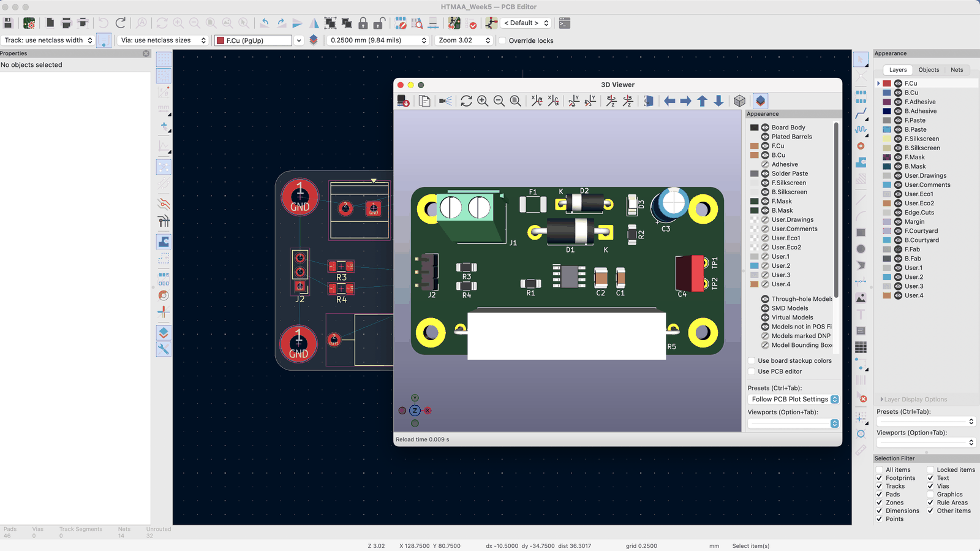The height and width of the screenshot is (551, 980).
Task: Expand the Layer Display Options section
Action: [913, 400]
